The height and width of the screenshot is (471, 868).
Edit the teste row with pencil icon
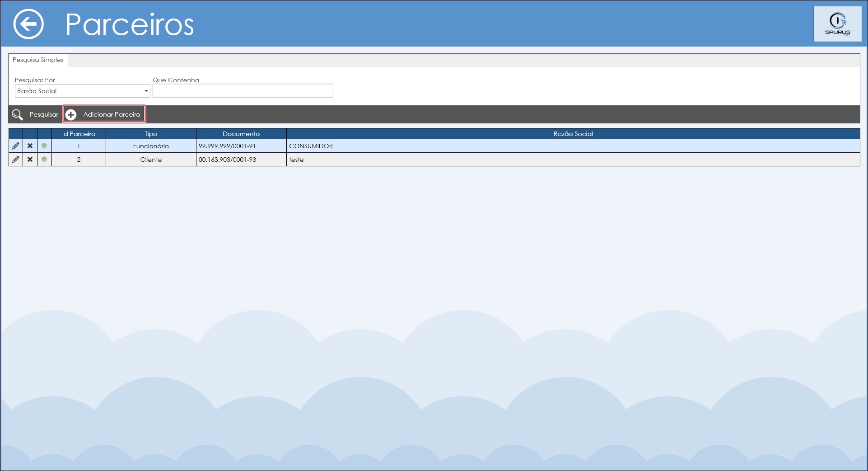[16, 160]
